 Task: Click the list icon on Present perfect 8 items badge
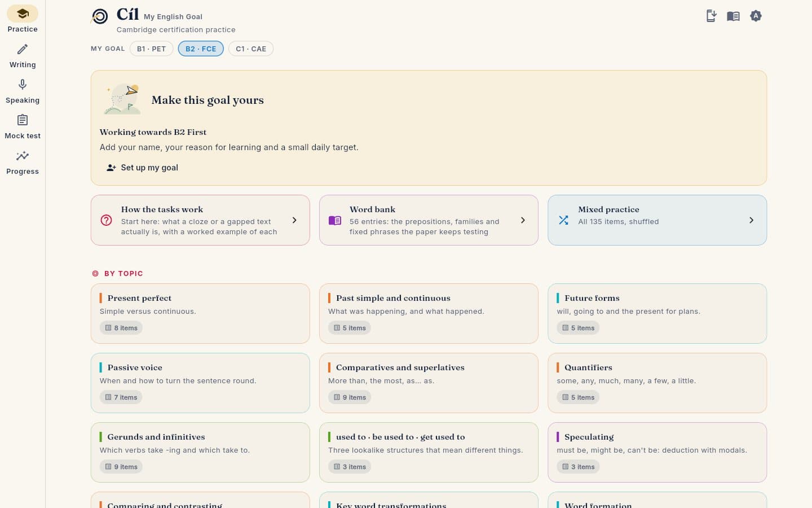(x=108, y=328)
